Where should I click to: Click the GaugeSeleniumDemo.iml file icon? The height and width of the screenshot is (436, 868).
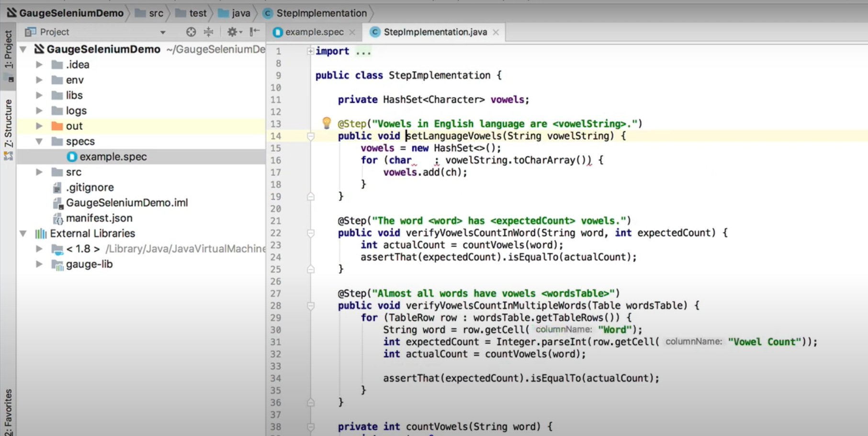click(57, 203)
